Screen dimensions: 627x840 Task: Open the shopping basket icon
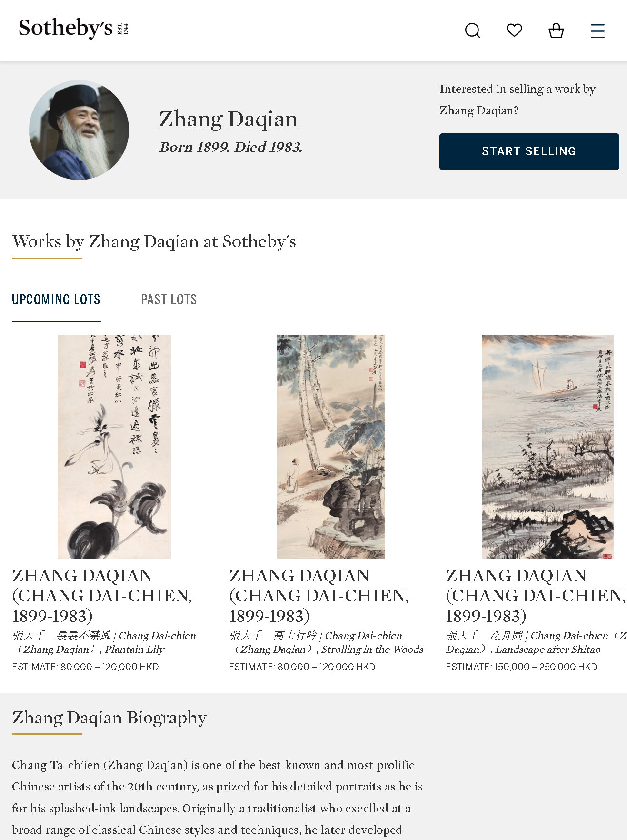pyautogui.click(x=556, y=30)
